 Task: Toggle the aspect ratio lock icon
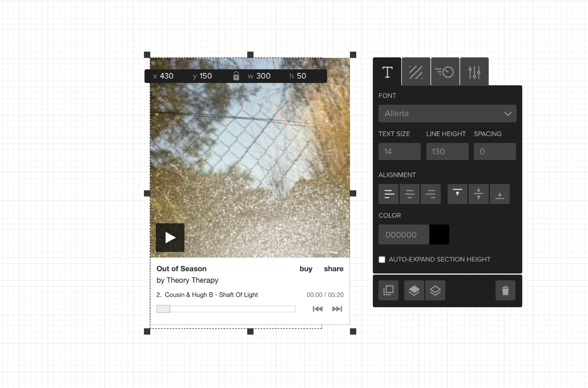click(x=236, y=76)
